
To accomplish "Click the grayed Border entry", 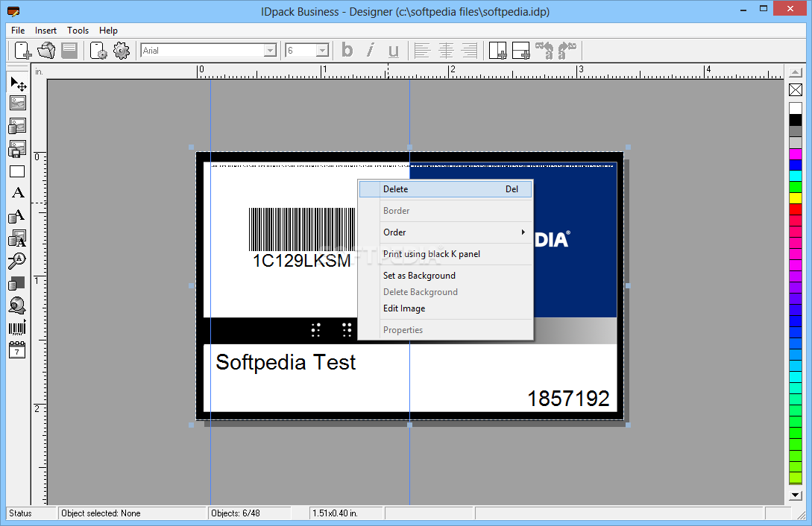I will (445, 211).
